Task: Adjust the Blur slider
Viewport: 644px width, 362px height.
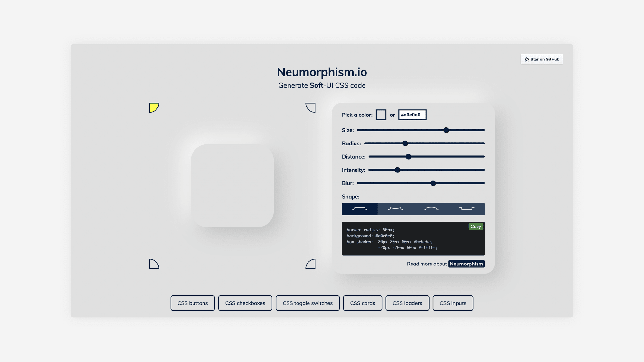Action: tap(433, 183)
